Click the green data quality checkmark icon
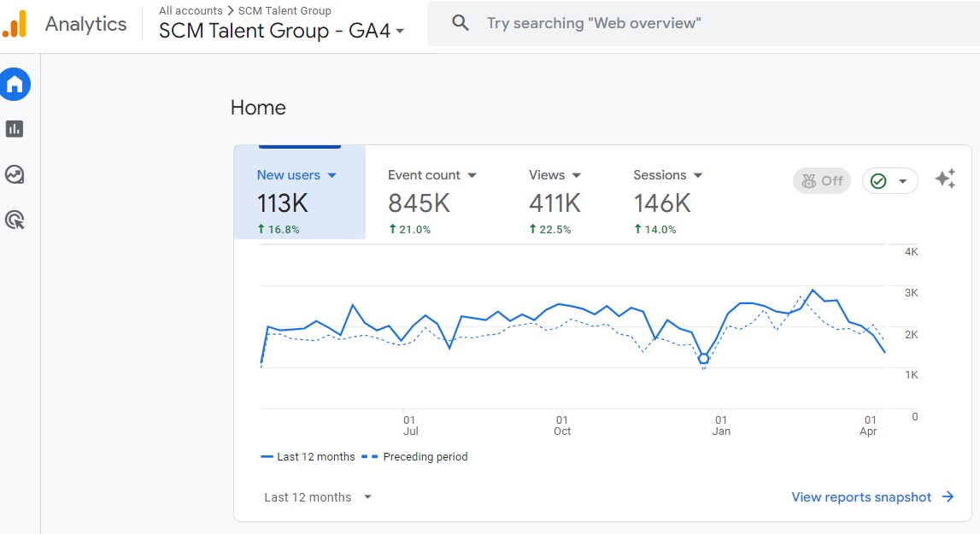 (878, 181)
